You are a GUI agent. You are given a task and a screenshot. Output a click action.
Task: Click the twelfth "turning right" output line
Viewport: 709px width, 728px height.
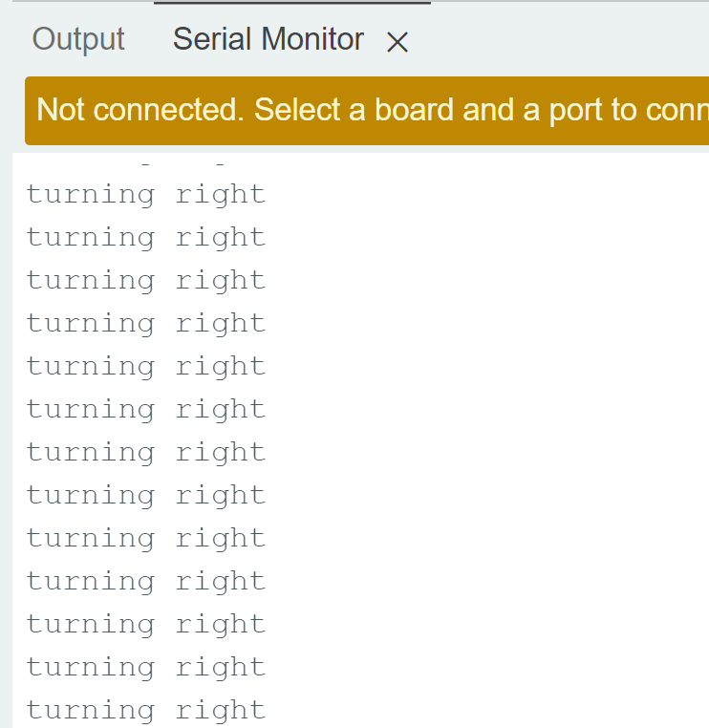[145, 668]
